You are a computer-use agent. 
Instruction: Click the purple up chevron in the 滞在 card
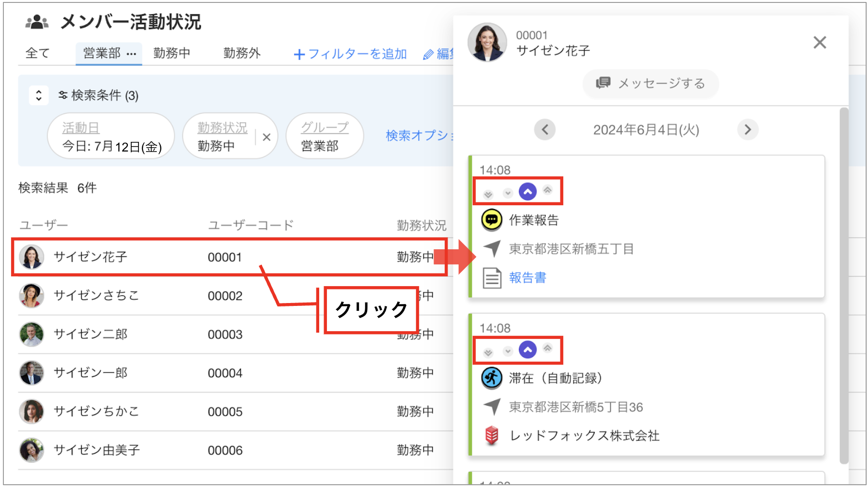(527, 349)
